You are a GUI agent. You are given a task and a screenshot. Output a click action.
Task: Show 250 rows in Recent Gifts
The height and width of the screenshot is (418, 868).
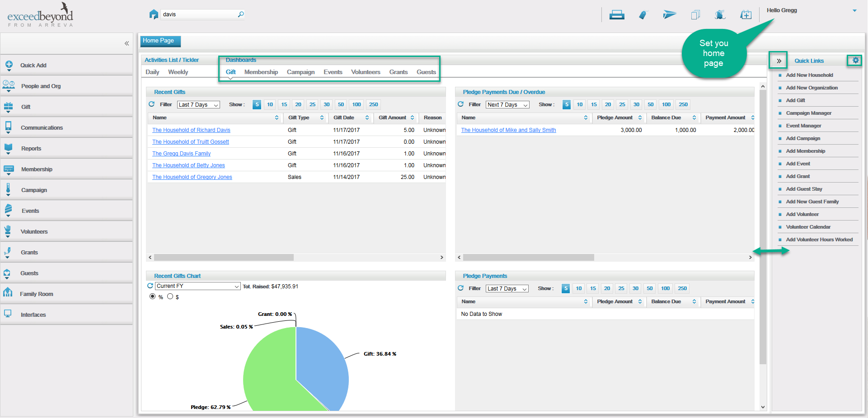point(373,104)
